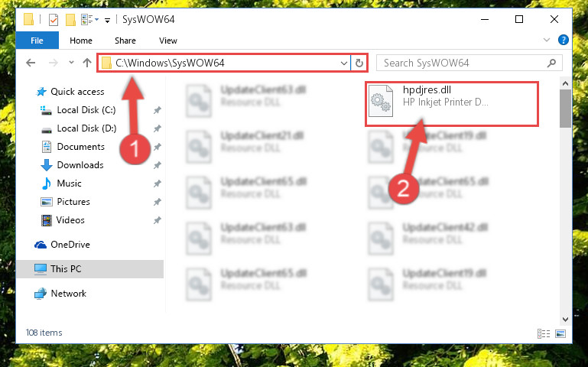Customize Quick Access Toolbar dropdown

[x=107, y=20]
